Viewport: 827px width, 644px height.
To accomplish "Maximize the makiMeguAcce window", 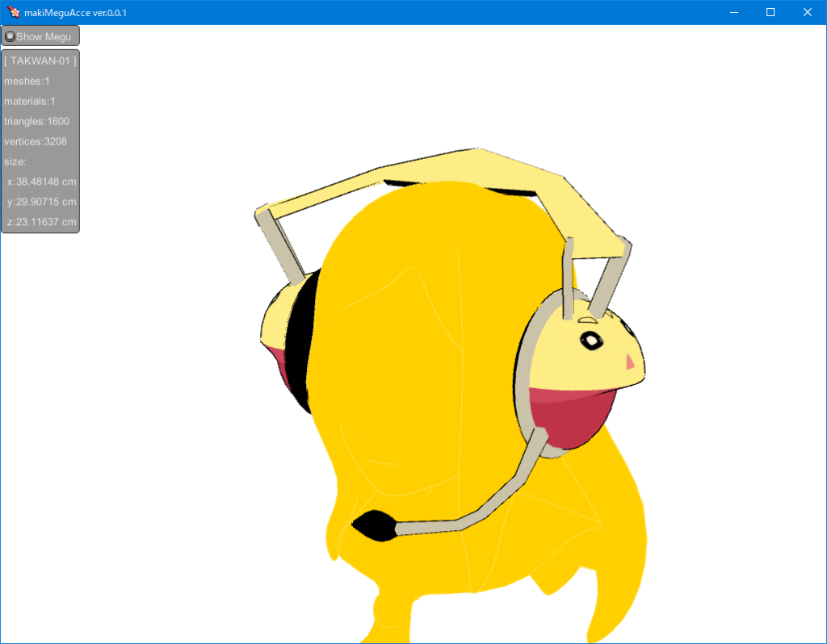I will click(770, 12).
